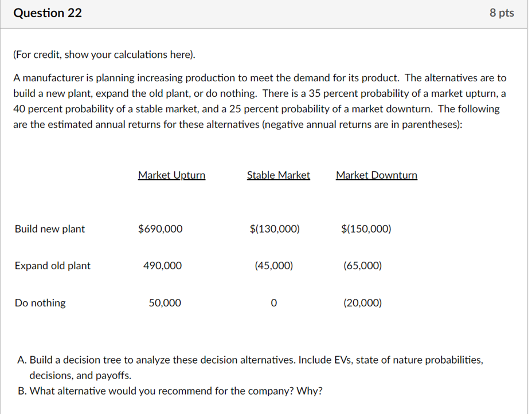This screenshot has height=414, width=532.
Task: Click the 0 stable market value
Action: (273, 303)
